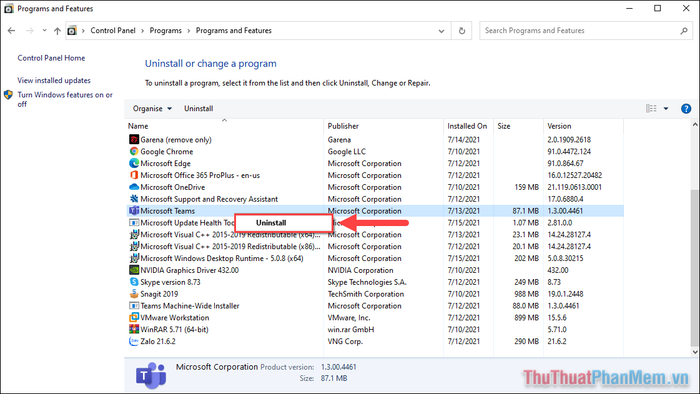The width and height of the screenshot is (700, 394).
Task: Open the help question mark icon
Action: 686,108
